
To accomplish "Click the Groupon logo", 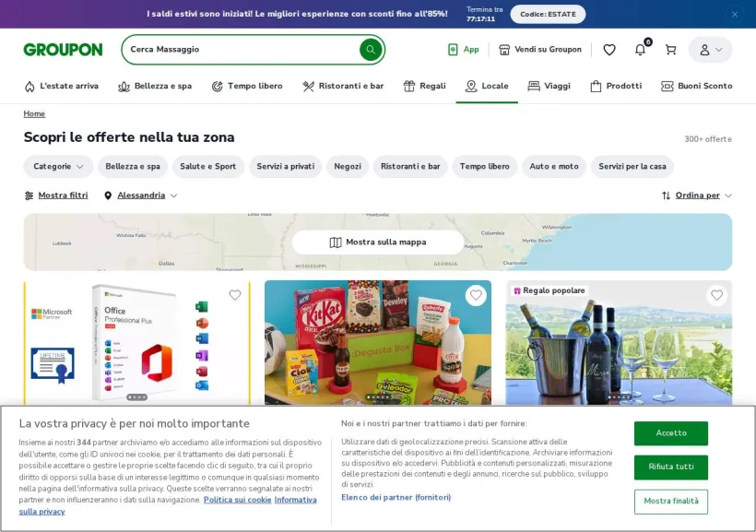I will click(63, 50).
